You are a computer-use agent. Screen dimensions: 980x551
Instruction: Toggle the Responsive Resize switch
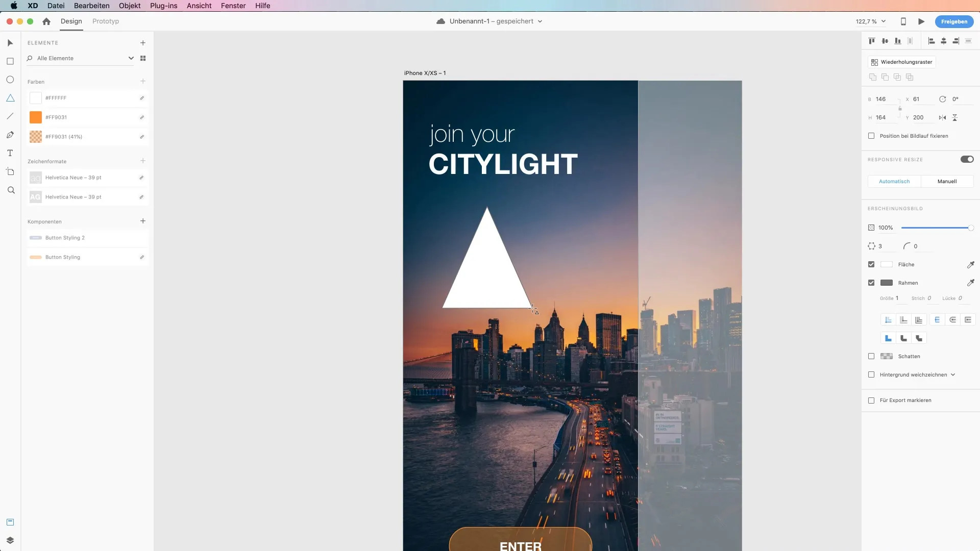967,159
